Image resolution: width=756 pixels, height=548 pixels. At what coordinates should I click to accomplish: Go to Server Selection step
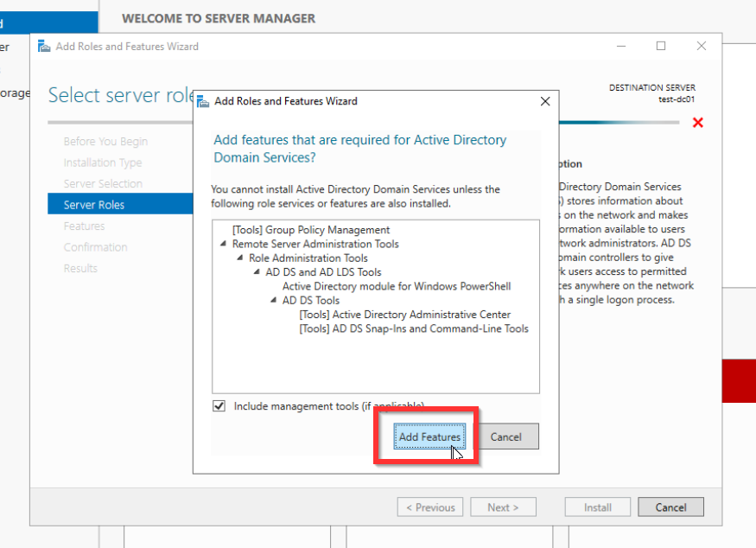[x=103, y=184]
